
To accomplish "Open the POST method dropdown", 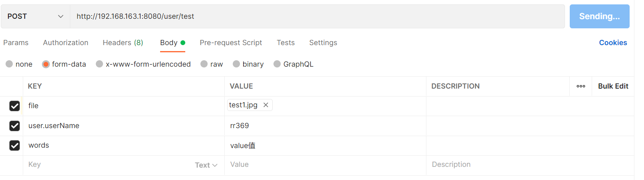I will [x=35, y=16].
